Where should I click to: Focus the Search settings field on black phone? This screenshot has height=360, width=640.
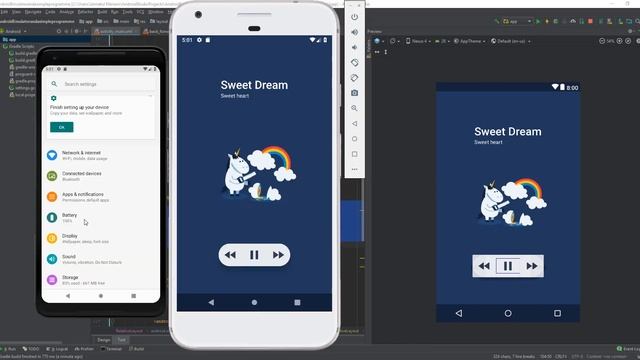point(101,84)
